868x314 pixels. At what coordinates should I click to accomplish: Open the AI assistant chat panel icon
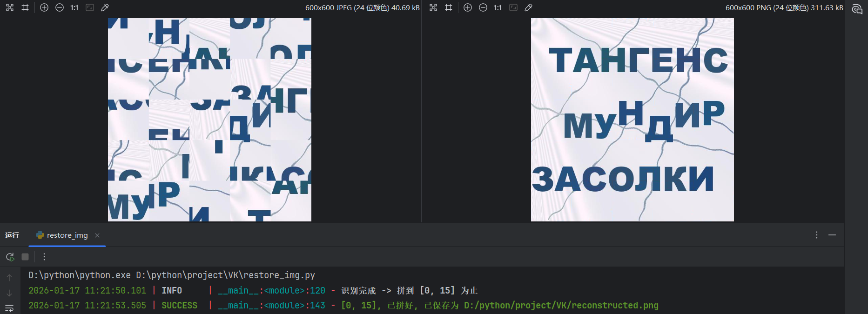pos(857,9)
